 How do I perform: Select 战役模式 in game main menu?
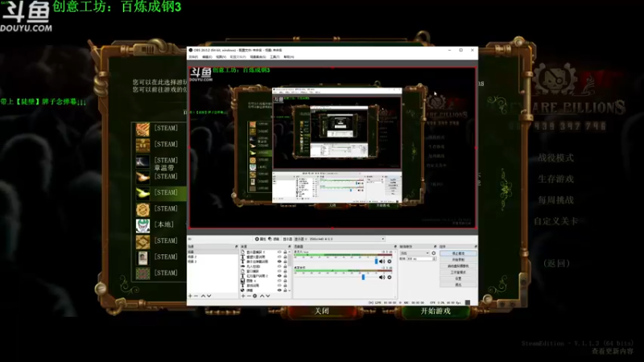(555, 158)
